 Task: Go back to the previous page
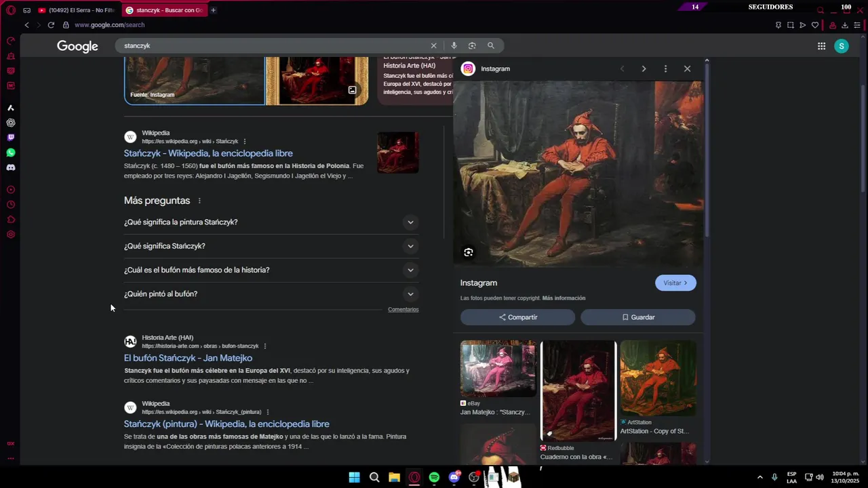26,25
